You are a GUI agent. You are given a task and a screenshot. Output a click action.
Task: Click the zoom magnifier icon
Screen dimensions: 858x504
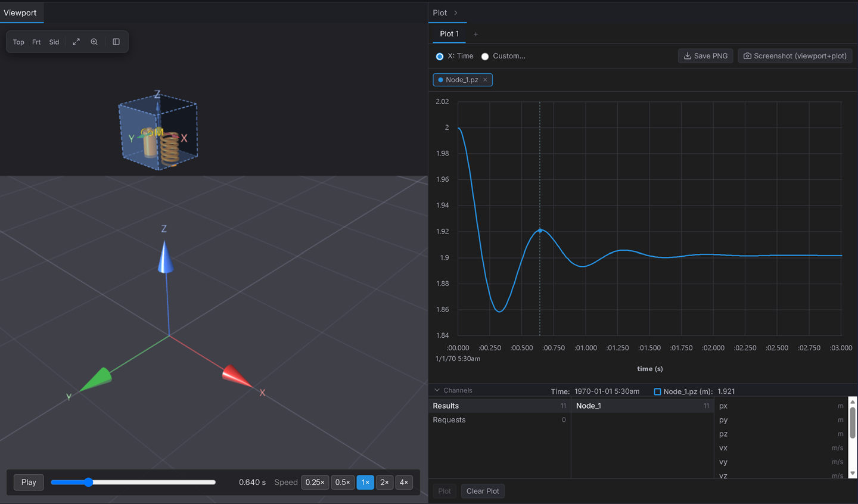tap(94, 42)
